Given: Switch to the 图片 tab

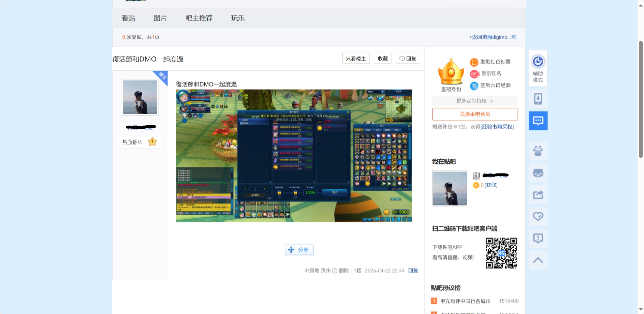Looking at the screenshot, I should (x=160, y=18).
